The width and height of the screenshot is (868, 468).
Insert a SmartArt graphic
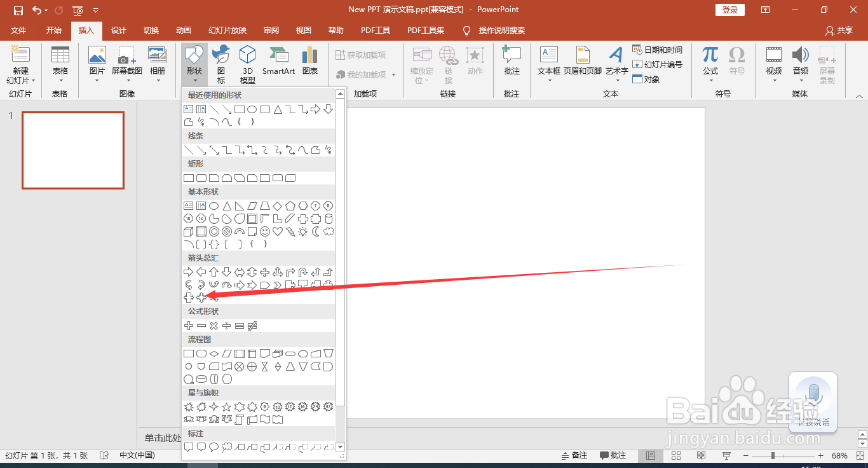(x=278, y=62)
